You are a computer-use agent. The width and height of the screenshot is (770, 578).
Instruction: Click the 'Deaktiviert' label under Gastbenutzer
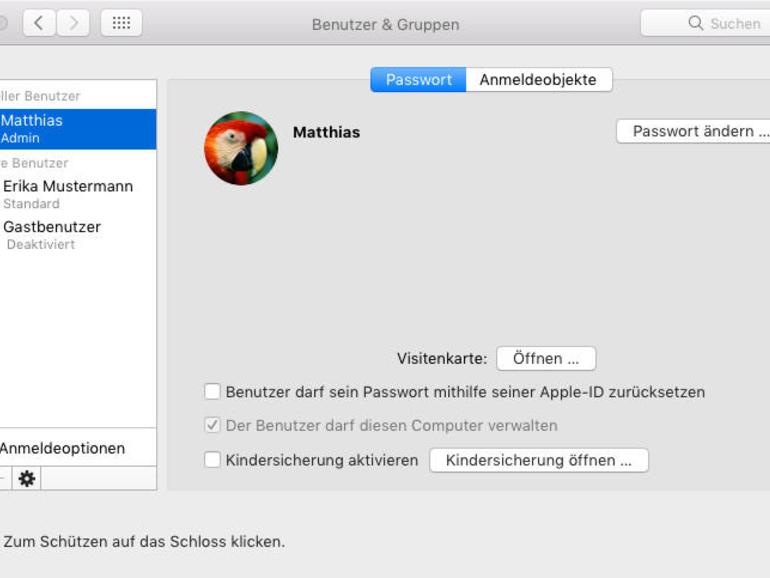pyautogui.click(x=41, y=244)
